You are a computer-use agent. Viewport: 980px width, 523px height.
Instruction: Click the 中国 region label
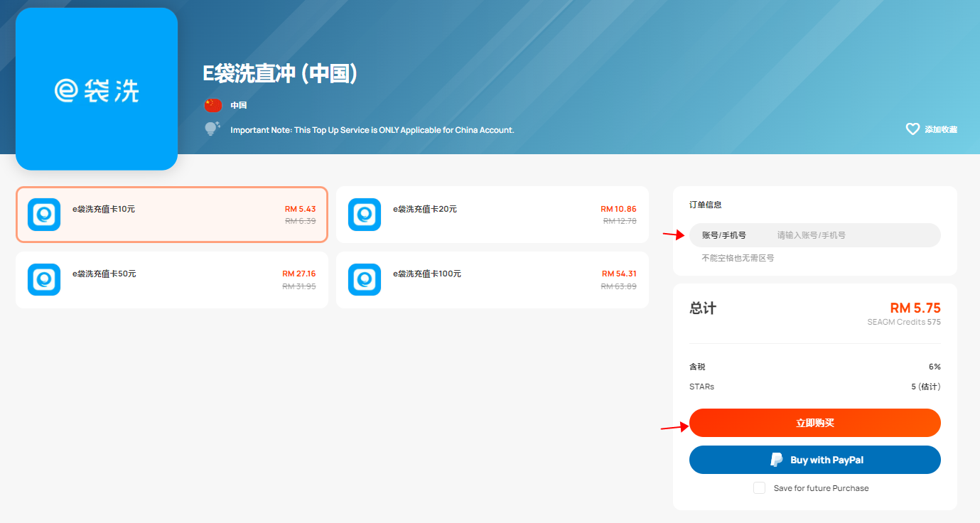tap(238, 105)
